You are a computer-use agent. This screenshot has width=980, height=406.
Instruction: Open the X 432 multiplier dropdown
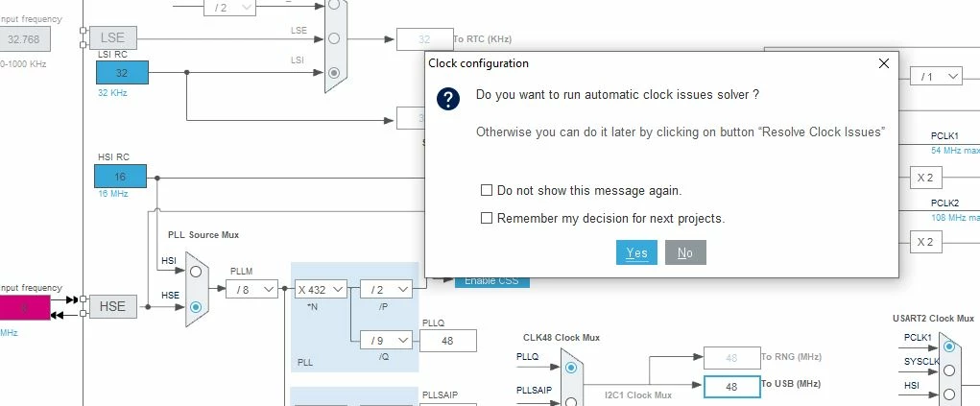[x=321, y=289]
